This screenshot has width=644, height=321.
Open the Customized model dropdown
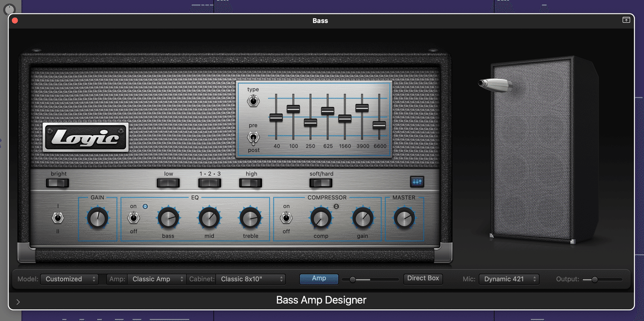(70, 279)
